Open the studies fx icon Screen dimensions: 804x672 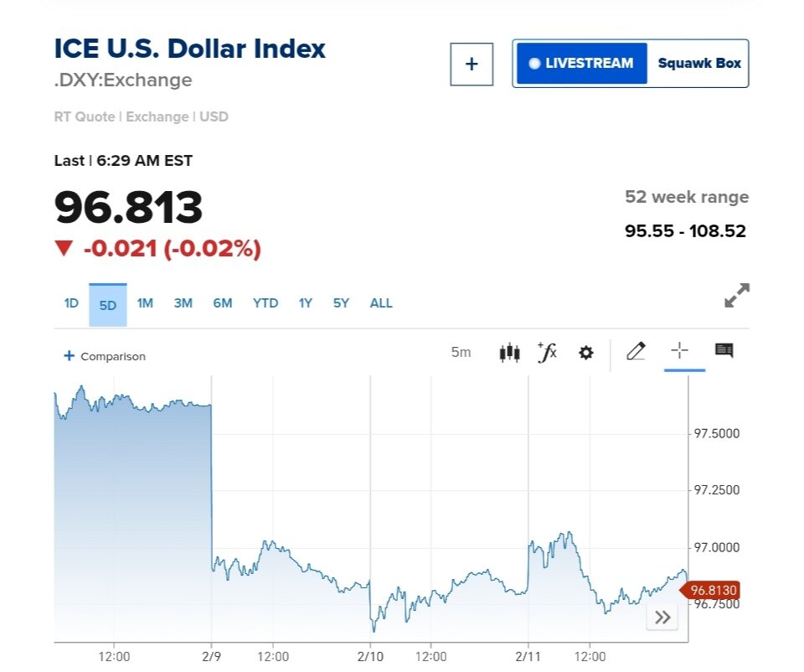pyautogui.click(x=547, y=352)
